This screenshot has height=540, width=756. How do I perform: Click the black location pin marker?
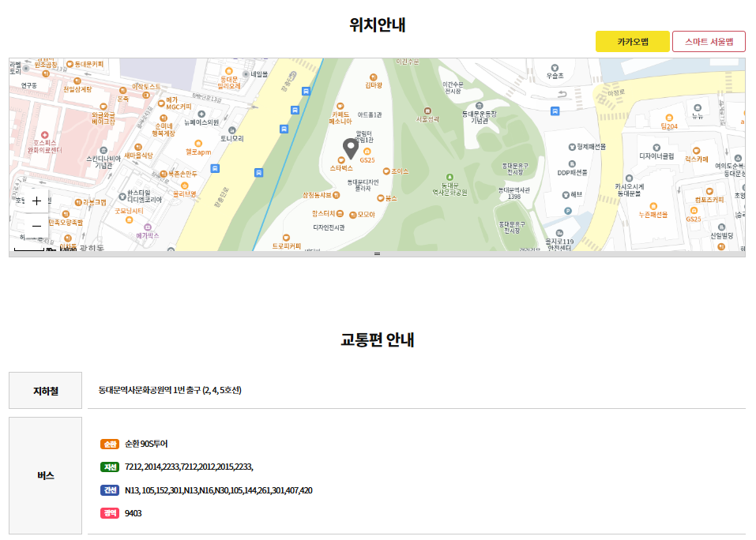click(x=351, y=146)
